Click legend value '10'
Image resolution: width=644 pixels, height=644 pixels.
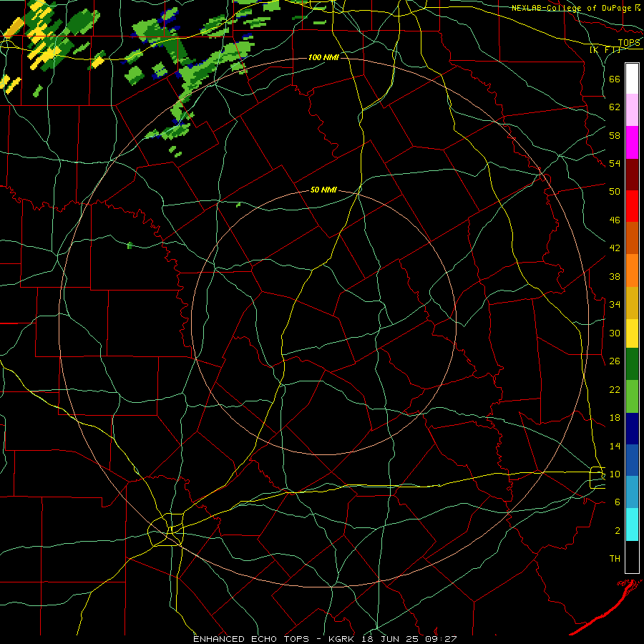[615, 474]
